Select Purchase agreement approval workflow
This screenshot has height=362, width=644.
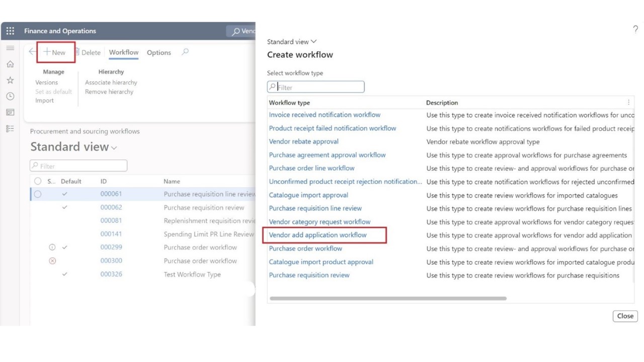327,155
